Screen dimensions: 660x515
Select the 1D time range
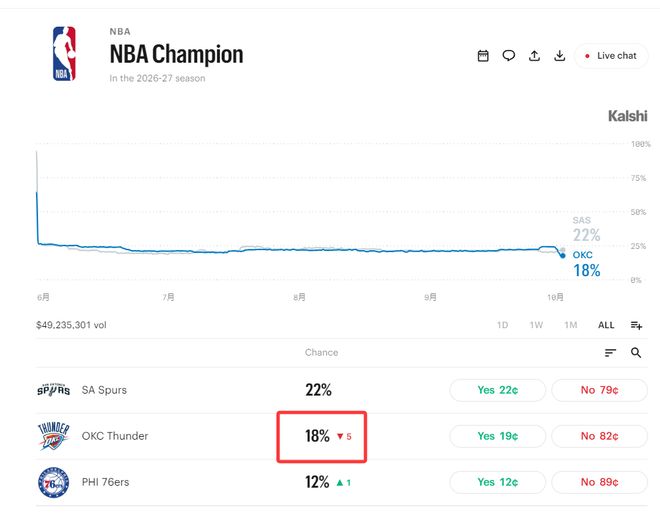(502, 325)
